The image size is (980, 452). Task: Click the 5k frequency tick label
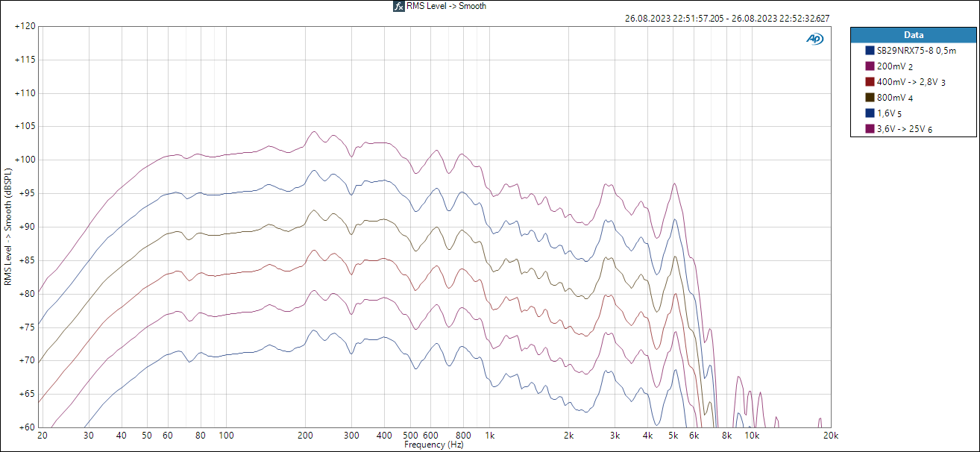pyautogui.click(x=673, y=436)
